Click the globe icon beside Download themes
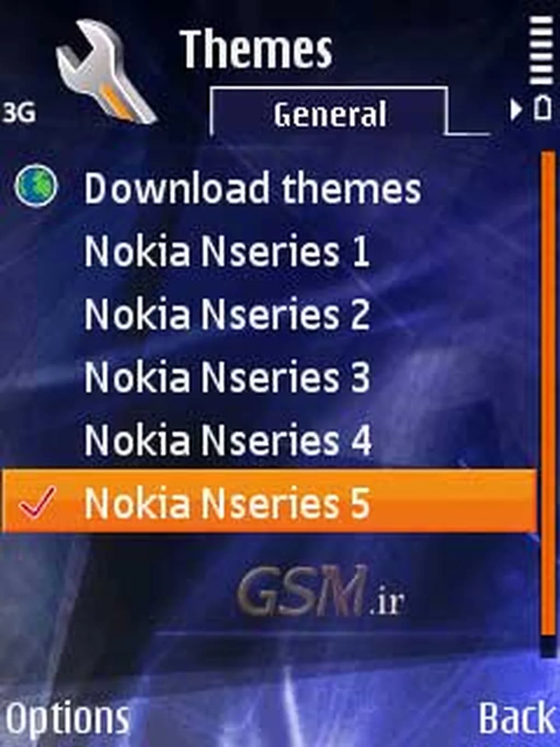The height and width of the screenshot is (747, 560). coord(36,186)
